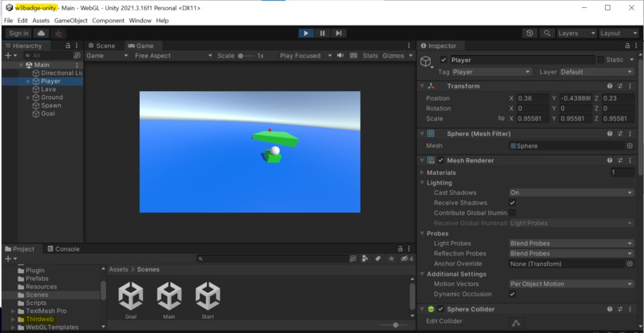Click the Project favorites star icon
Viewport: 644px width, 333px height.
point(392,259)
